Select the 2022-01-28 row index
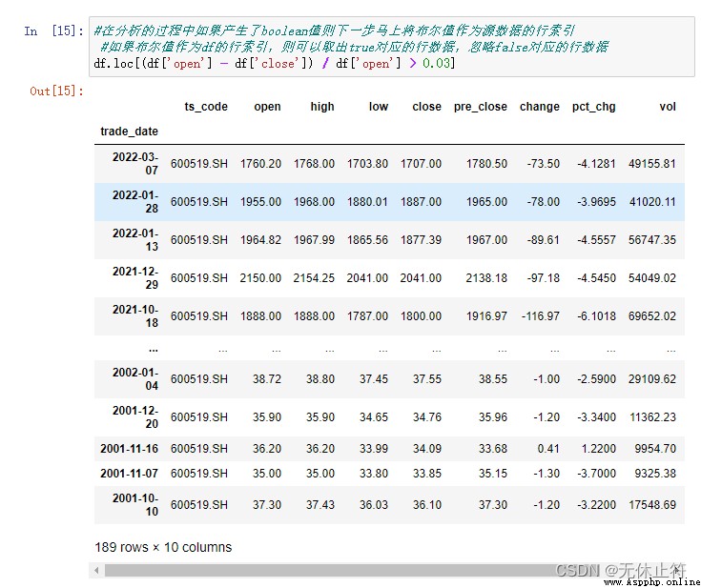The width and height of the screenshot is (701, 588). point(135,201)
